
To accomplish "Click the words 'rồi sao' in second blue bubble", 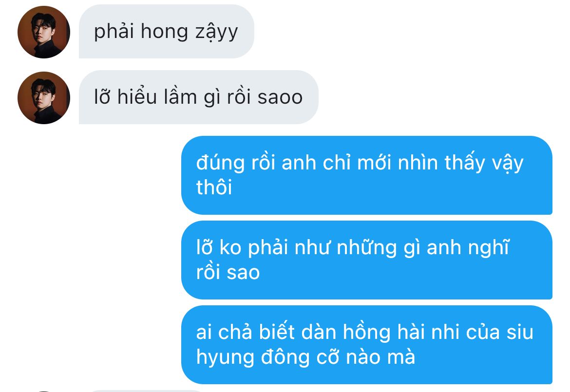I will pos(228,273).
